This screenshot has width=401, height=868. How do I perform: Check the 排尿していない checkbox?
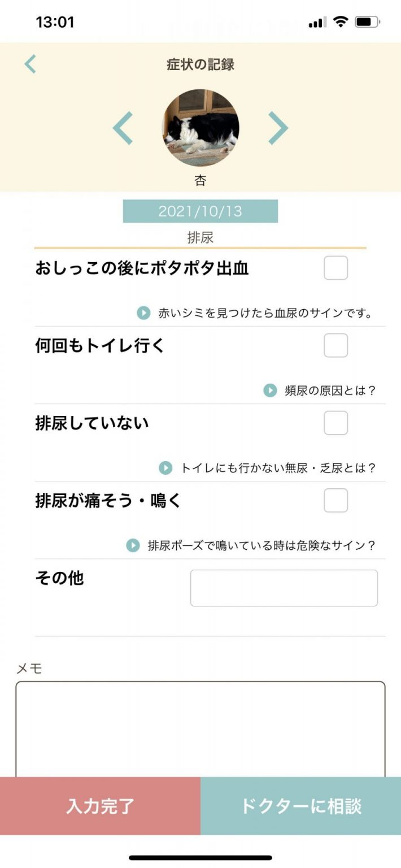pyautogui.click(x=335, y=422)
